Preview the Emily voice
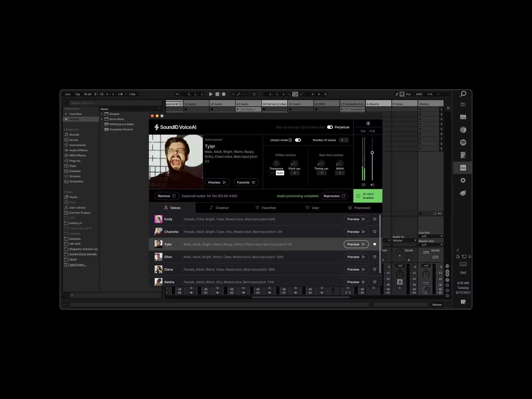 pyautogui.click(x=356, y=219)
